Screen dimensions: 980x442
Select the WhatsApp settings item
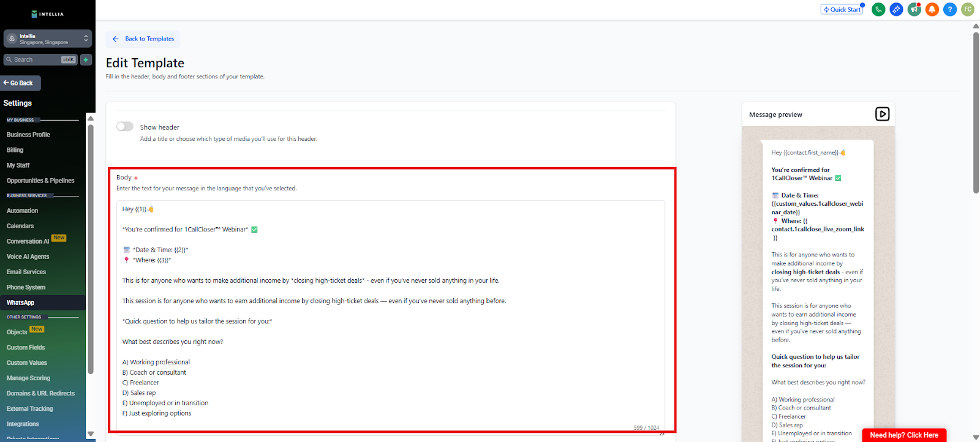(43, 302)
